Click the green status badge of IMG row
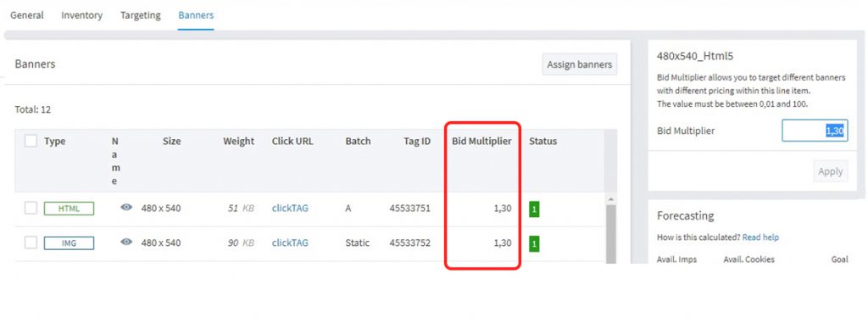Screen dimensions: 868x329 (534, 243)
